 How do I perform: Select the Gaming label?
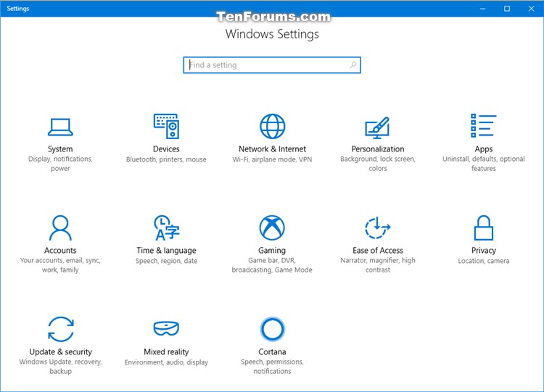point(272,250)
